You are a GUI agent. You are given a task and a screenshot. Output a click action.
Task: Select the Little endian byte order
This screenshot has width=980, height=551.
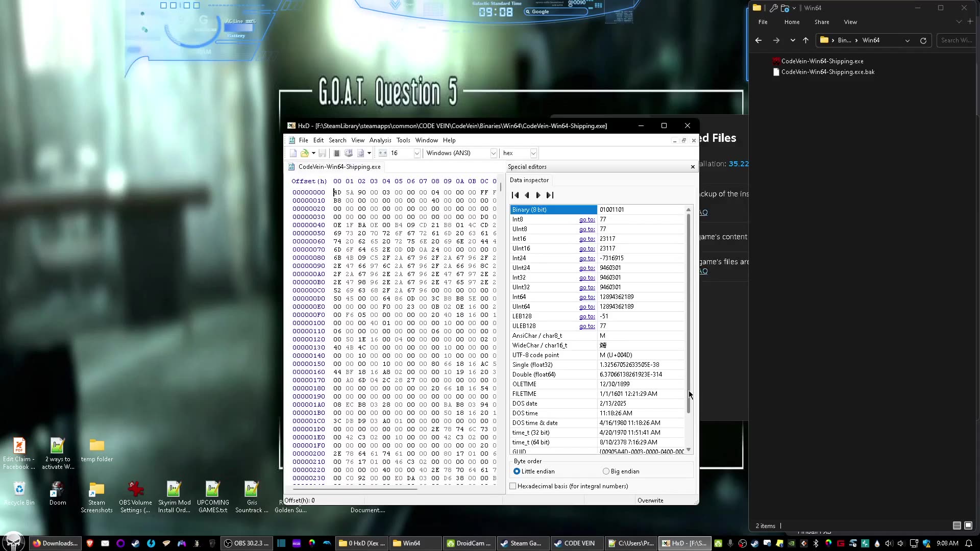(517, 471)
